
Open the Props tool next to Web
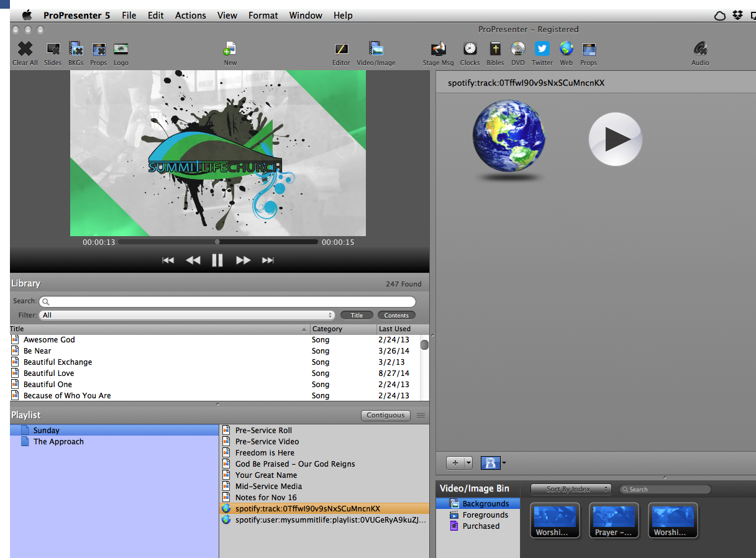point(588,49)
